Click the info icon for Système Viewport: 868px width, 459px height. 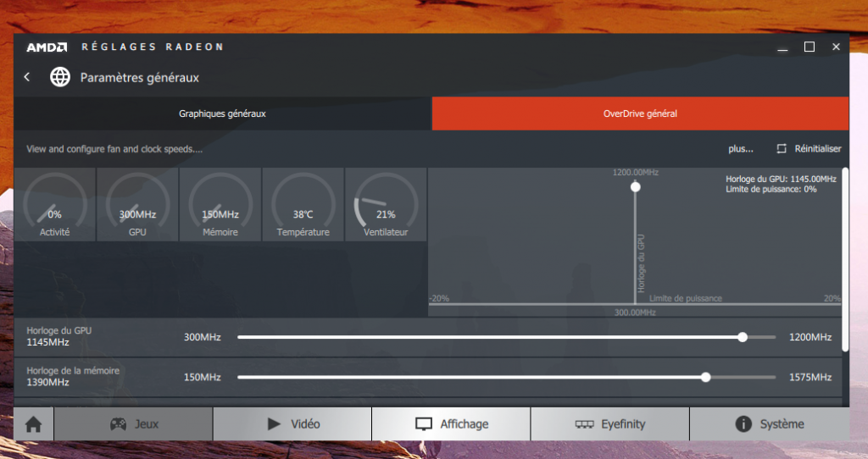pyautogui.click(x=743, y=424)
